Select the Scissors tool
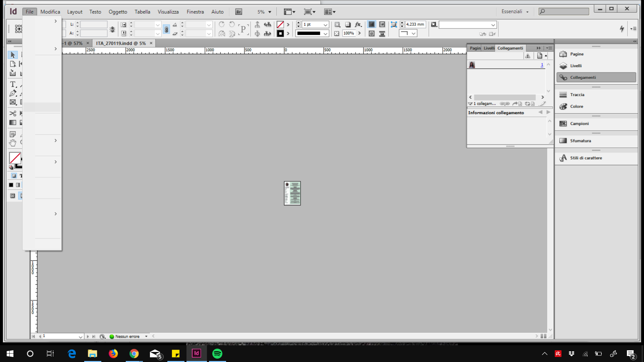The width and height of the screenshot is (644, 362). (13, 113)
